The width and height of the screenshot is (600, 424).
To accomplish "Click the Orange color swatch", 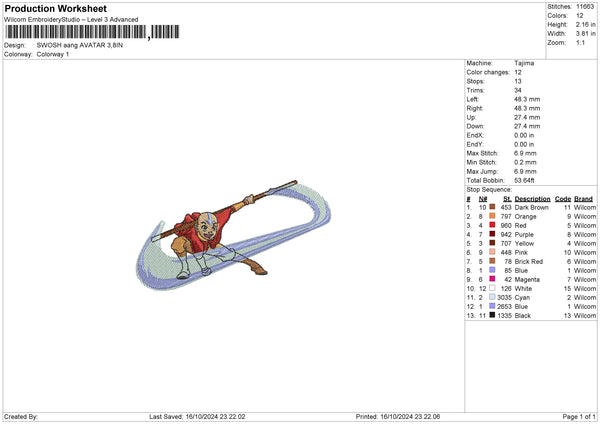I will [492, 216].
